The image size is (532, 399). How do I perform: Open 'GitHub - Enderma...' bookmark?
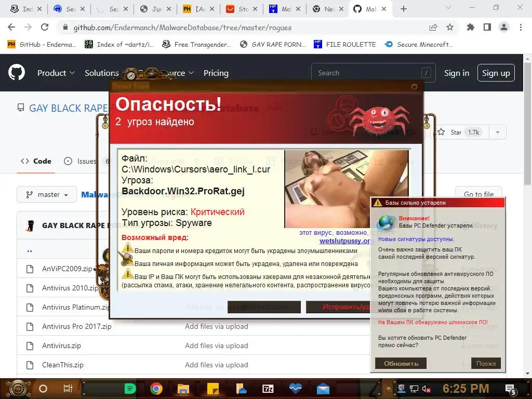[x=42, y=45]
